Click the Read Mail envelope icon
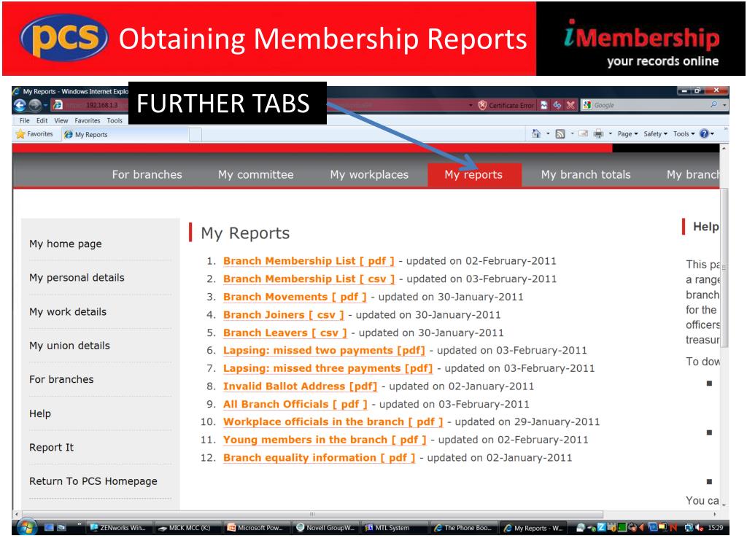 coord(583,134)
